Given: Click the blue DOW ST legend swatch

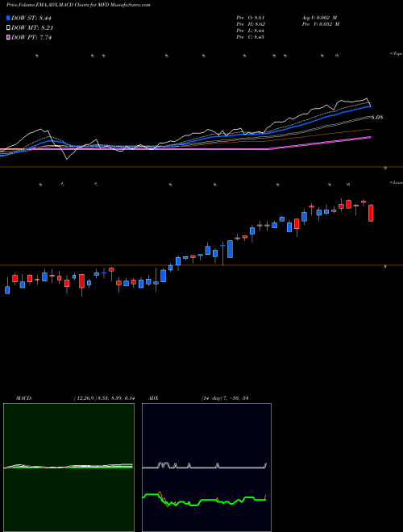Looking at the screenshot, I should pos(8,18).
